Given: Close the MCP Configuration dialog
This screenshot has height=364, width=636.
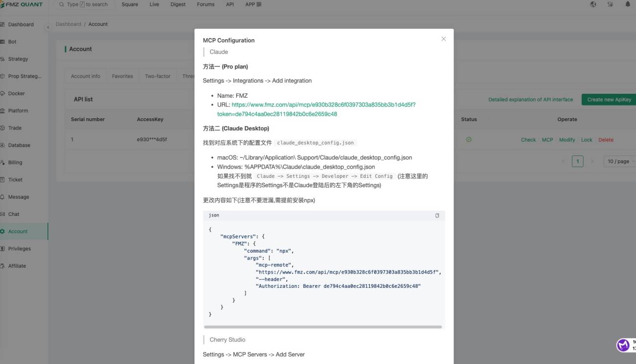Looking at the screenshot, I should (443, 39).
